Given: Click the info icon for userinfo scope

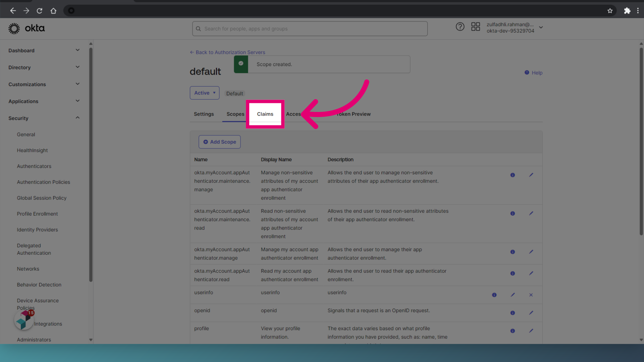Looking at the screenshot, I should (494, 295).
